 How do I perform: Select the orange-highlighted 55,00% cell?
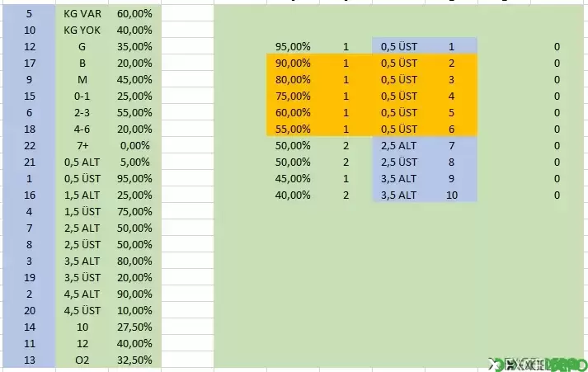293,129
